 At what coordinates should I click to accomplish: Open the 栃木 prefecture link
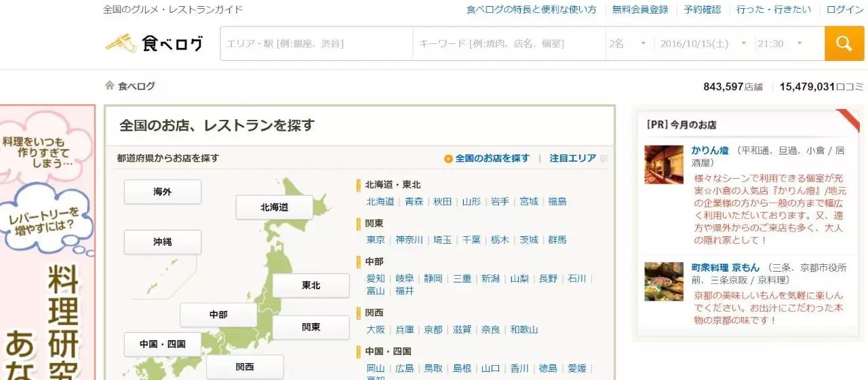tap(500, 240)
